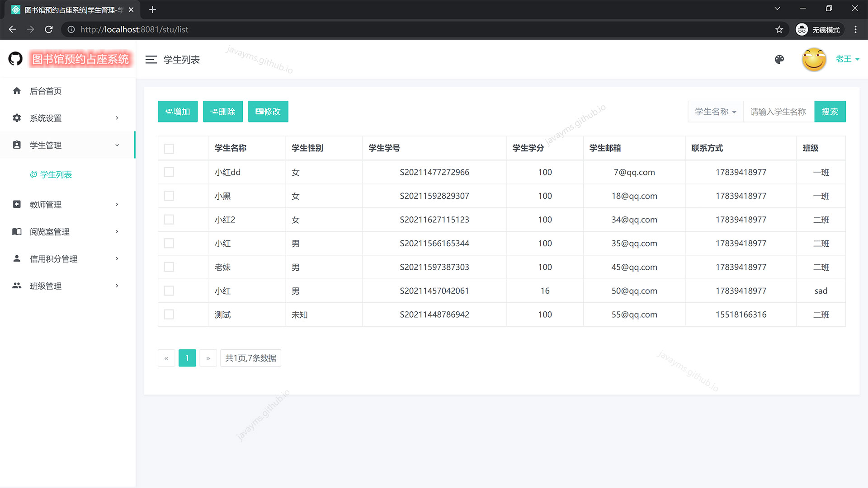Image resolution: width=868 pixels, height=488 pixels.
Task: Click the person icon for 信用积分管理
Action: pyautogui.click(x=17, y=259)
